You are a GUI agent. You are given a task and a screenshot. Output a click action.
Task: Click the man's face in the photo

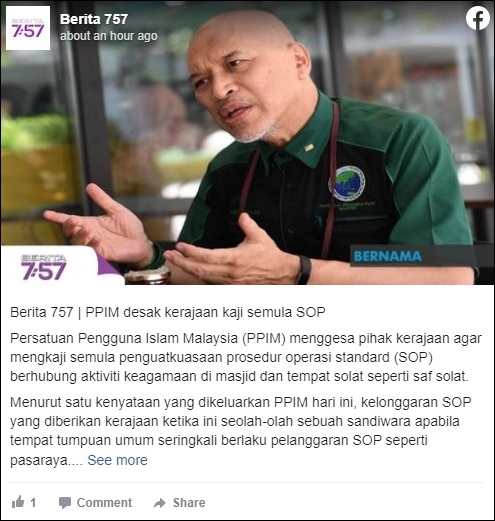(243, 80)
